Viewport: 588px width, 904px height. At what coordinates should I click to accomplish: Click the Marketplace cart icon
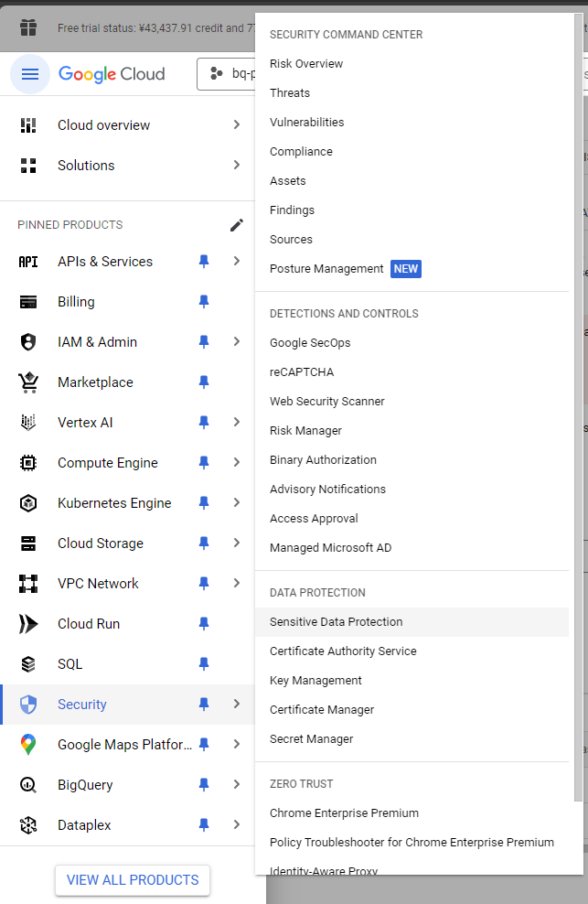28,382
